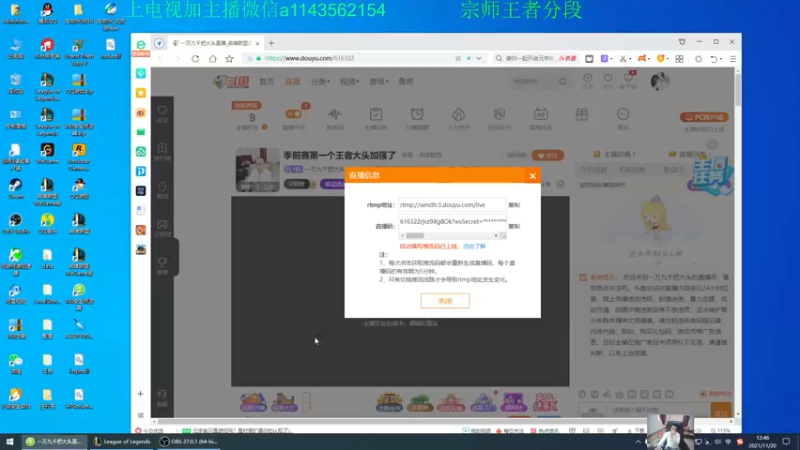Image resolution: width=800 pixels, height=450 pixels.
Task: Click the PC客户端 orange button
Action: point(704,117)
